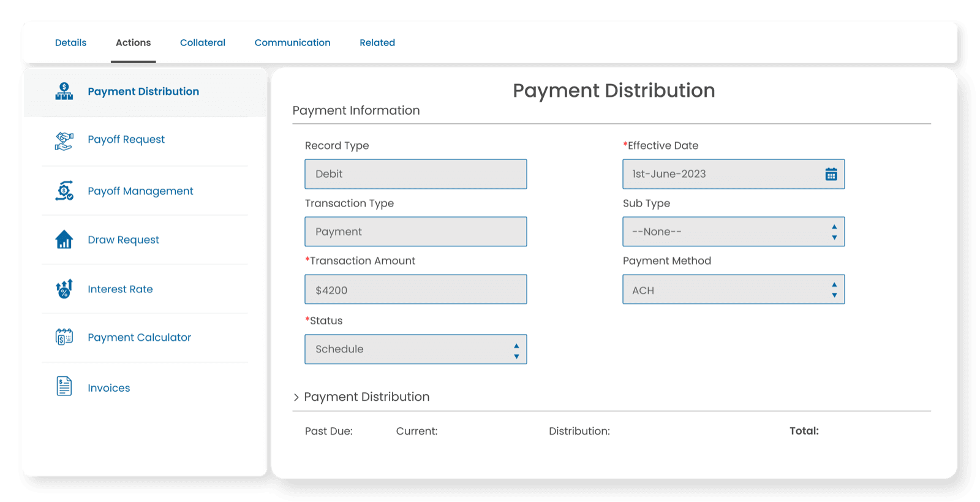
Task: Click the Transaction Amount $4200 field
Action: [415, 289]
